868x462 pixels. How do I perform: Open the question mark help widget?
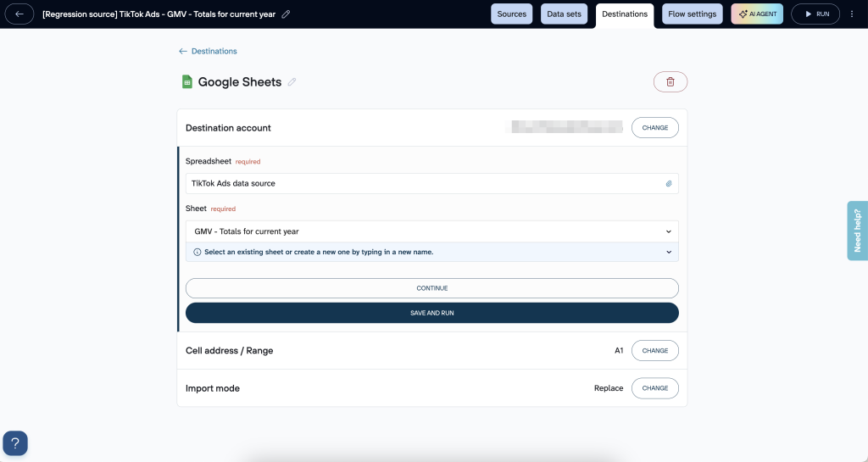point(15,443)
